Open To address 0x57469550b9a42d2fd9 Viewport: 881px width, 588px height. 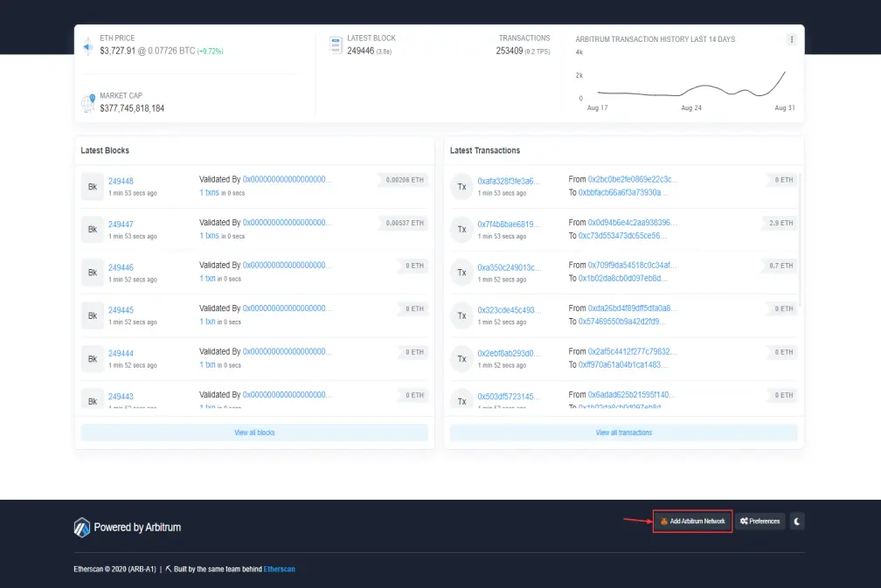pyautogui.click(x=622, y=322)
